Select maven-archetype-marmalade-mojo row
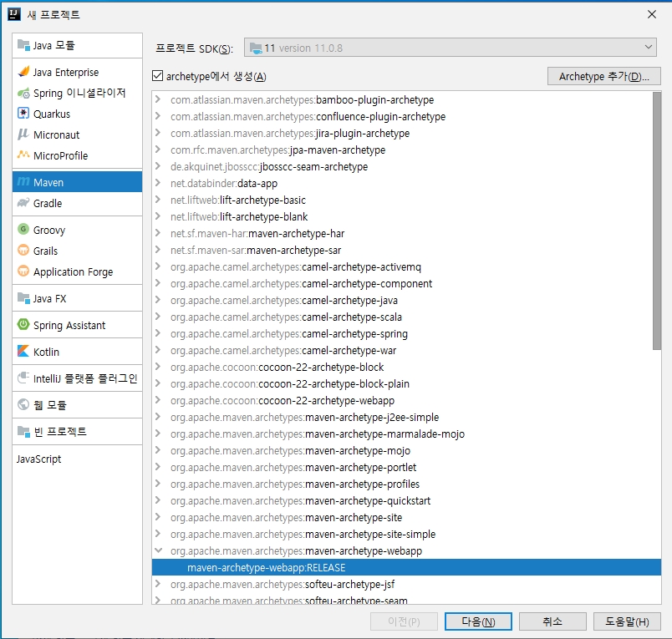The height and width of the screenshot is (639, 672). tap(403, 434)
